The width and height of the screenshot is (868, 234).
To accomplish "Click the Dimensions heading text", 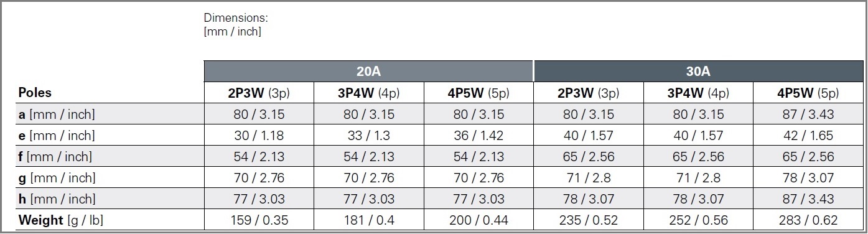I will pos(236,18).
